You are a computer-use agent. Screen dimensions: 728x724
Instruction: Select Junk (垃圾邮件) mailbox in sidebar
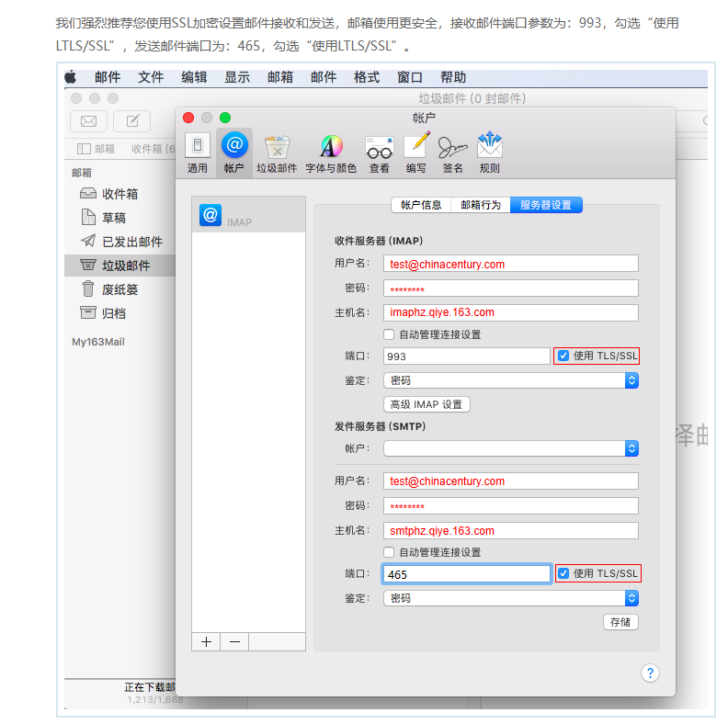119,266
